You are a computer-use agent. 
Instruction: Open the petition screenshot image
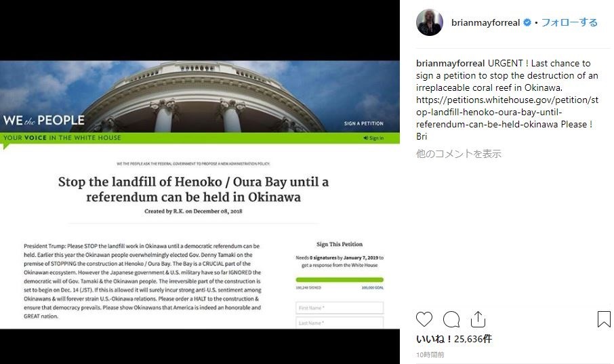[x=200, y=195]
